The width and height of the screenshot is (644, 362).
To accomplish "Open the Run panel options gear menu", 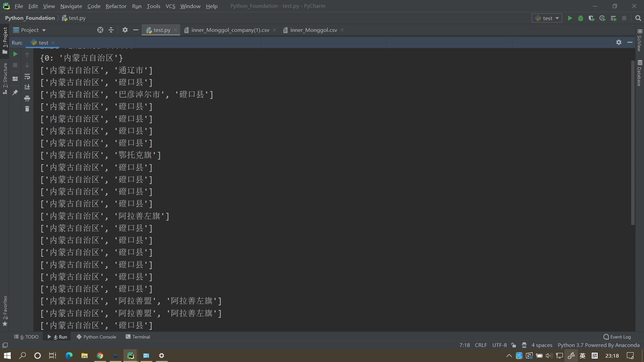I will click(619, 42).
